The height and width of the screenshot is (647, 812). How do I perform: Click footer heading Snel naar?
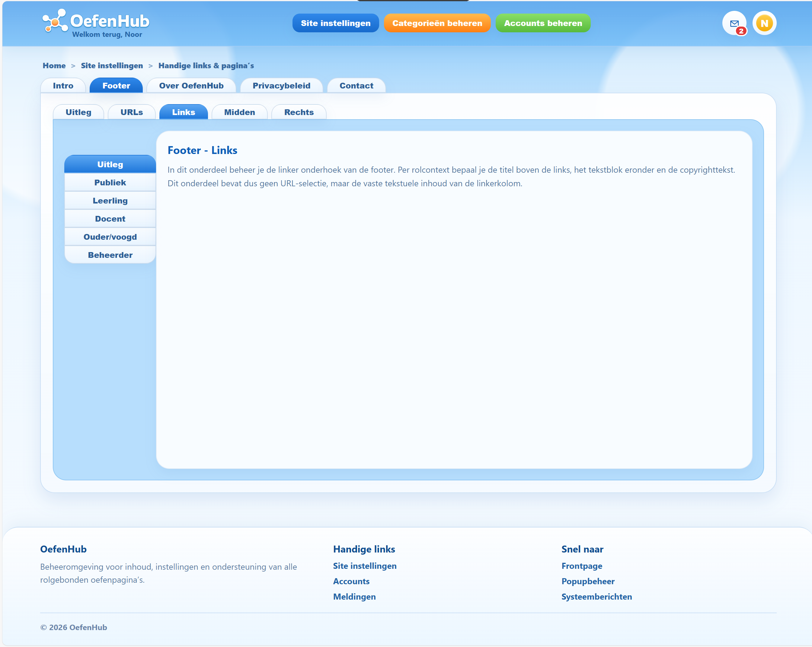582,549
